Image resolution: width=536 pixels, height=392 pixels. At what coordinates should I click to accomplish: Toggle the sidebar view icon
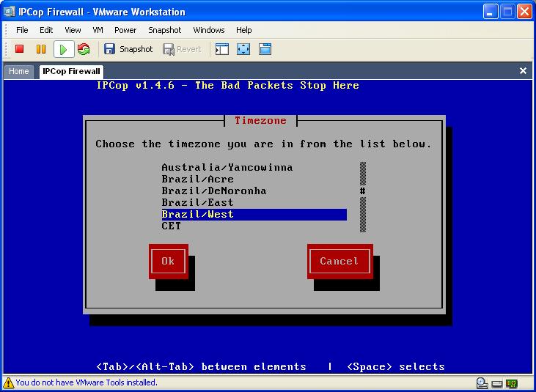(222, 49)
